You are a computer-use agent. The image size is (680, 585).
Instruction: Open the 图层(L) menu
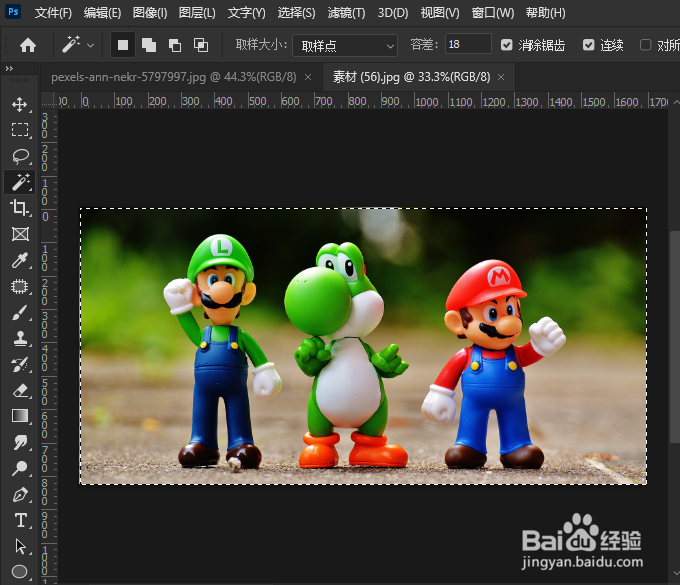point(197,13)
